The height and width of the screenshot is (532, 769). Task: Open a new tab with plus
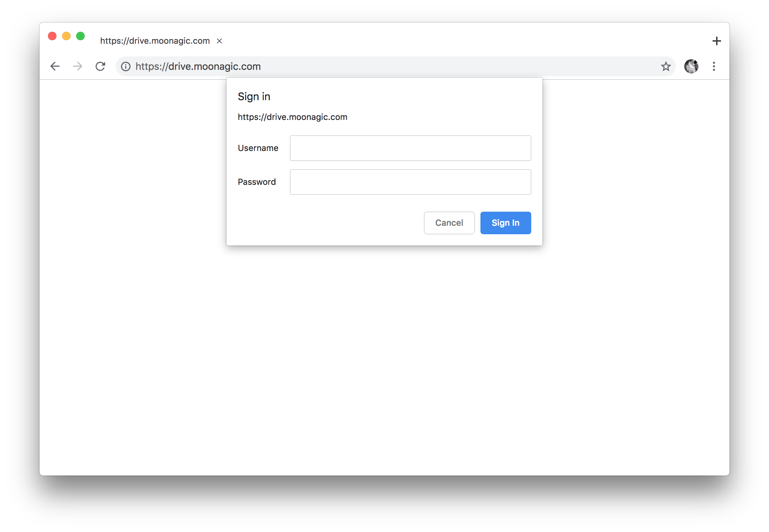[x=716, y=41]
